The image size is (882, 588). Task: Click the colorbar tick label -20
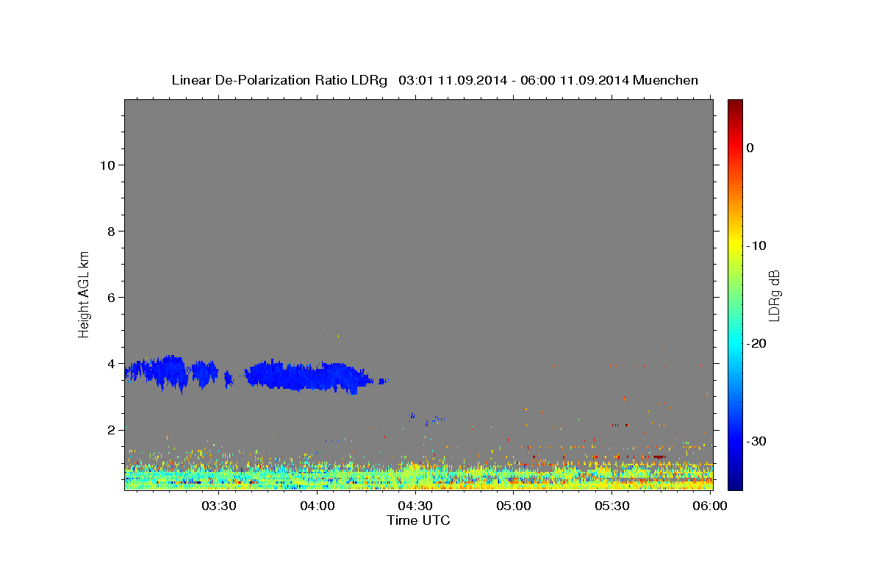(x=756, y=343)
